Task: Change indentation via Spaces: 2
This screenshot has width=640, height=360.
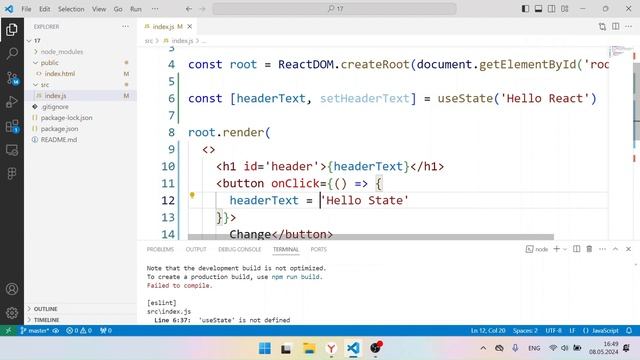Action: [x=525, y=331]
